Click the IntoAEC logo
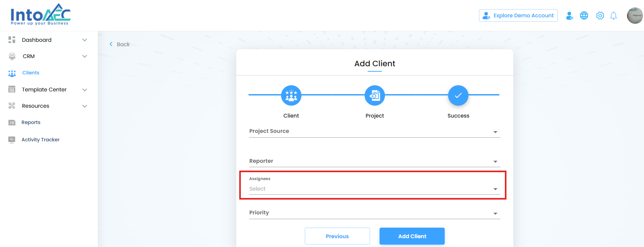 [40, 15]
